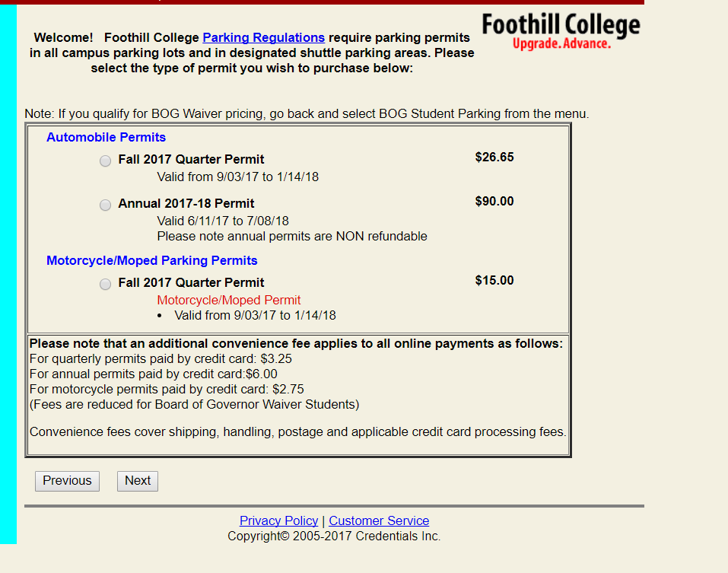
Task: Click the Foothill College logo
Action: coord(561,31)
